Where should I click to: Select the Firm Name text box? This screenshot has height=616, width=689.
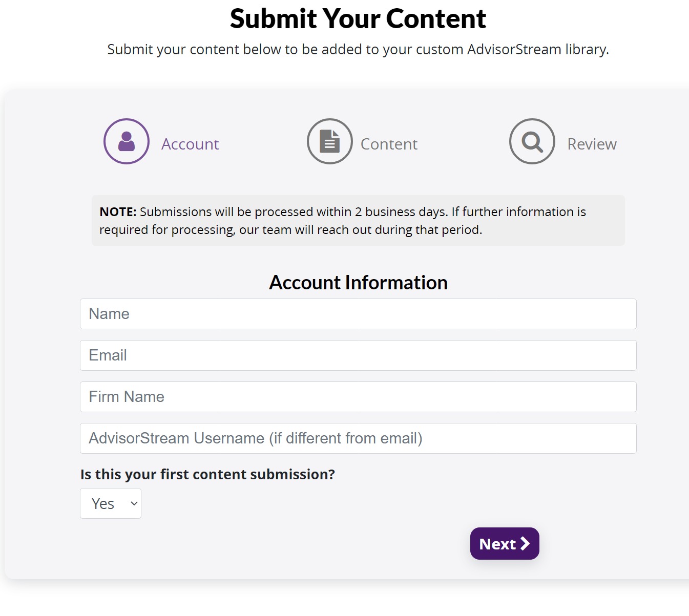click(358, 397)
